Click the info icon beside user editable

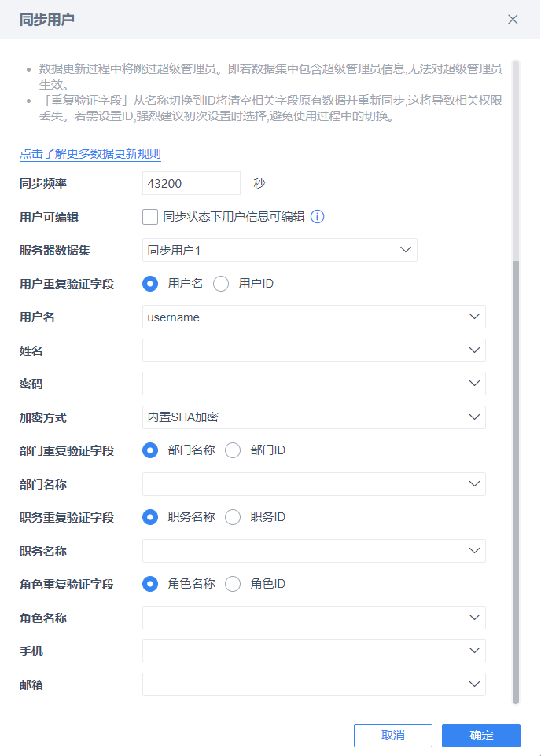318,217
